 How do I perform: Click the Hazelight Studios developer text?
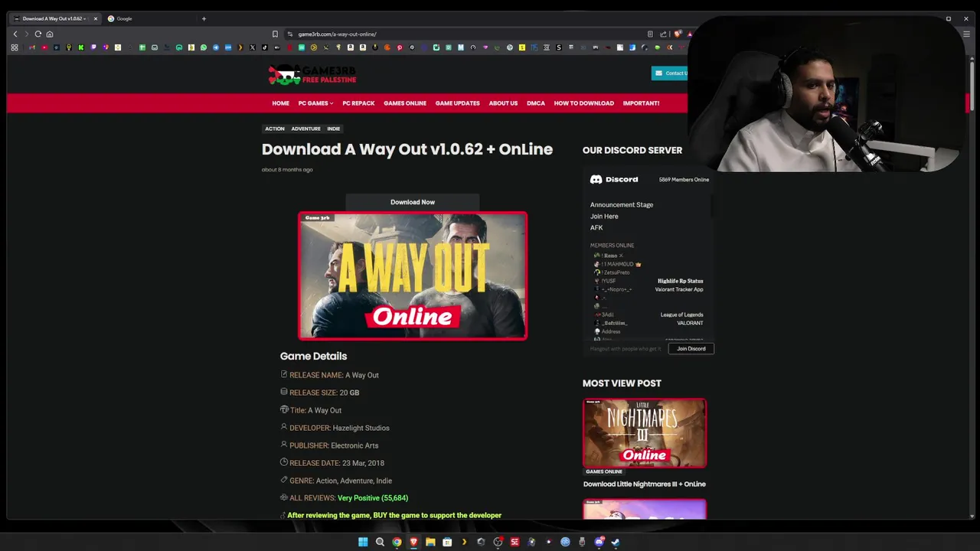[361, 428]
